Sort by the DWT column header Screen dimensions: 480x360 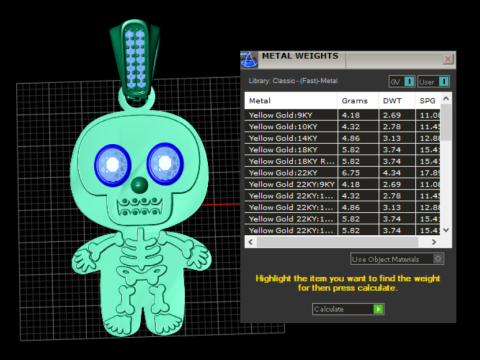(x=397, y=101)
